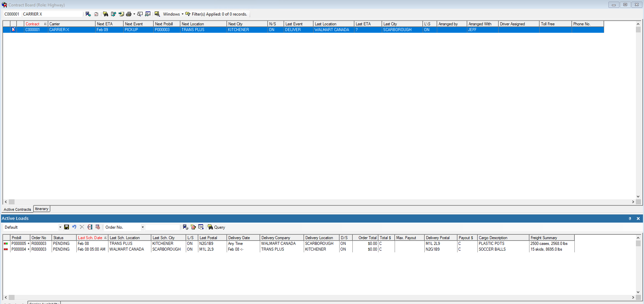
Task: Undo edits with the undo arrow in Active Loads
Action: click(x=74, y=227)
